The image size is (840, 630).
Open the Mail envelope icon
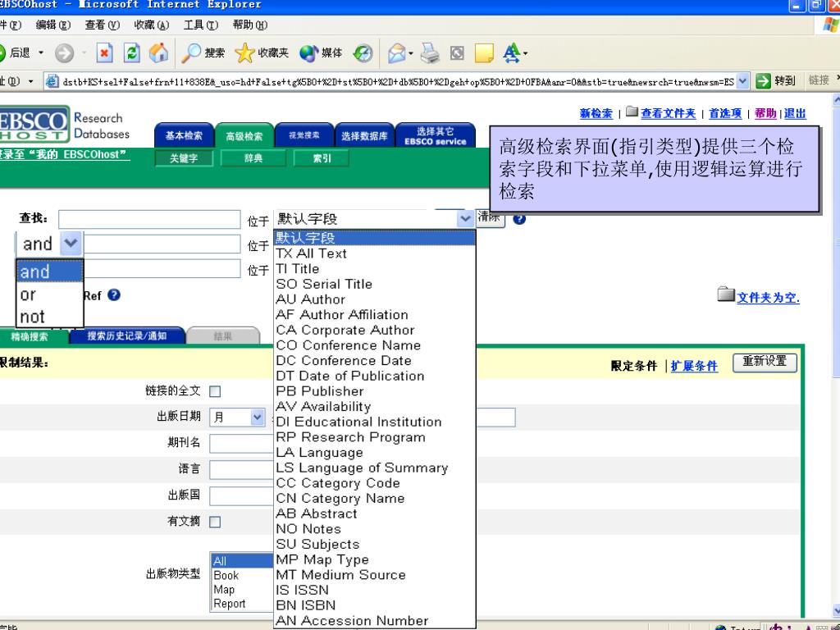[x=396, y=53]
